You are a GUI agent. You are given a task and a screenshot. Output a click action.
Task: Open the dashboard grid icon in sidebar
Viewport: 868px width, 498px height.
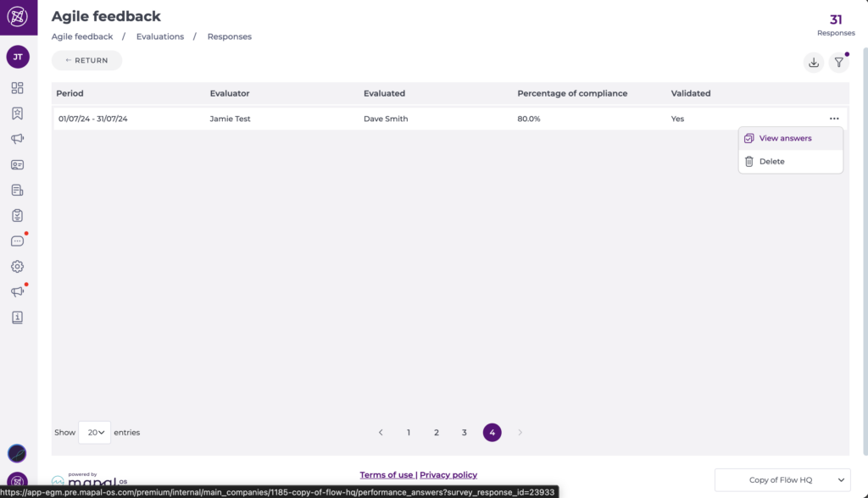click(17, 88)
